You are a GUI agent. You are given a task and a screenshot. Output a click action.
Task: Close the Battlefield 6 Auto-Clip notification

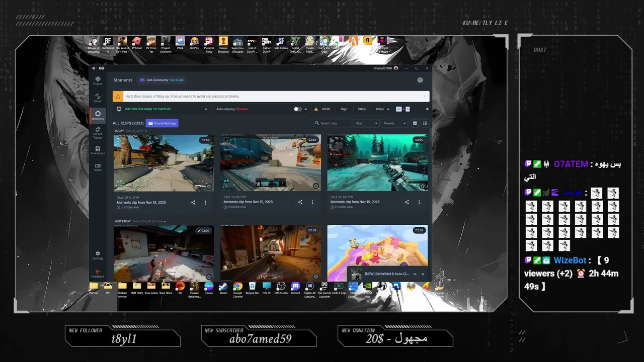click(423, 274)
